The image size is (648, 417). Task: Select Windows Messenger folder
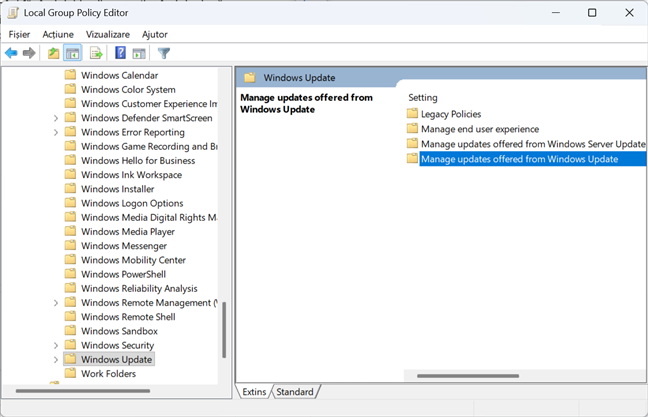tap(124, 246)
